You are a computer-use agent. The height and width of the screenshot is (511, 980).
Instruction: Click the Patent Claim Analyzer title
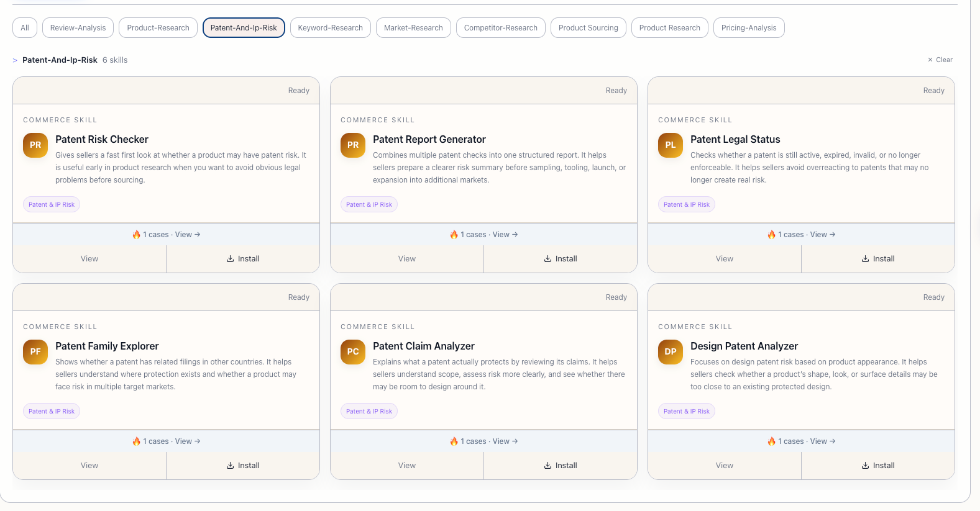(424, 346)
